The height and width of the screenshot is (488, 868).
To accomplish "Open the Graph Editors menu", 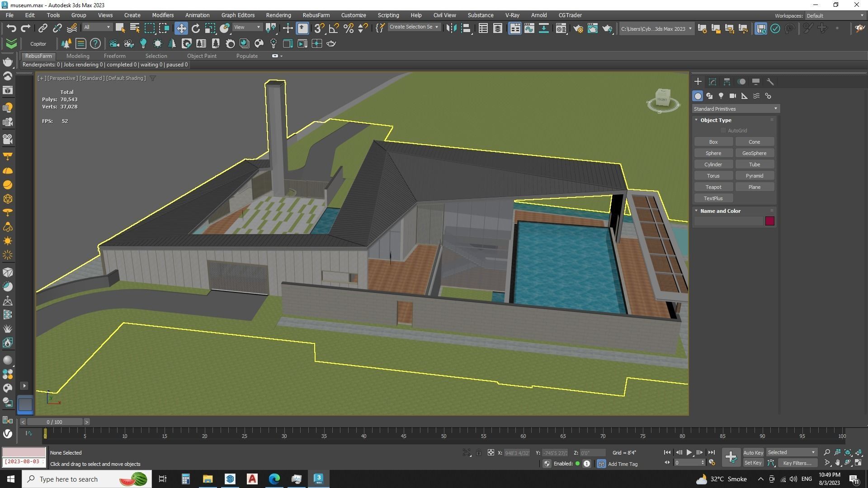I will pyautogui.click(x=238, y=15).
